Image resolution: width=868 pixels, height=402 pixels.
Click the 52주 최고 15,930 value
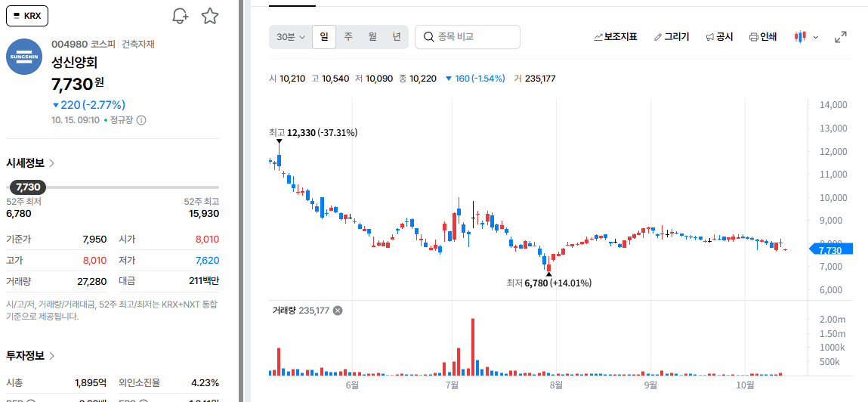204,214
